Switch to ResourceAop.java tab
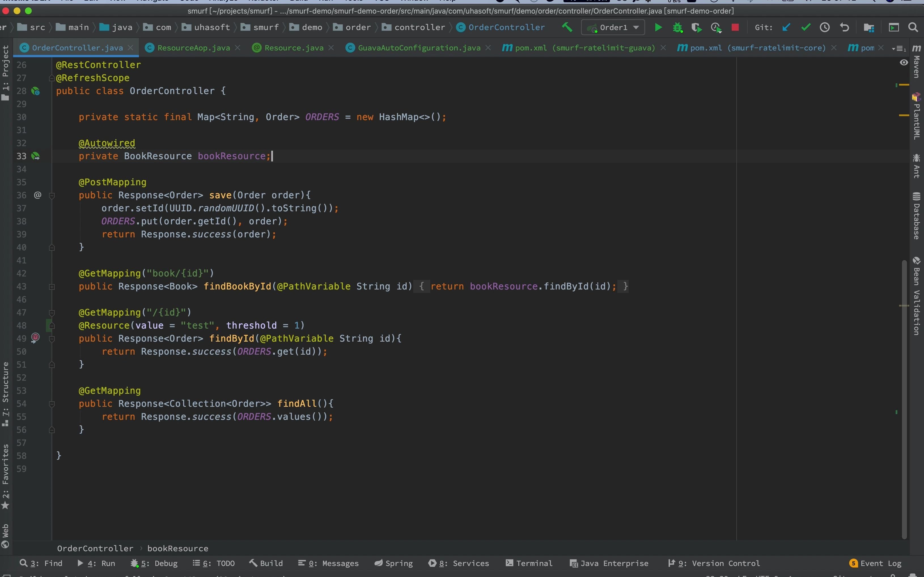The image size is (924, 577). 194,48
